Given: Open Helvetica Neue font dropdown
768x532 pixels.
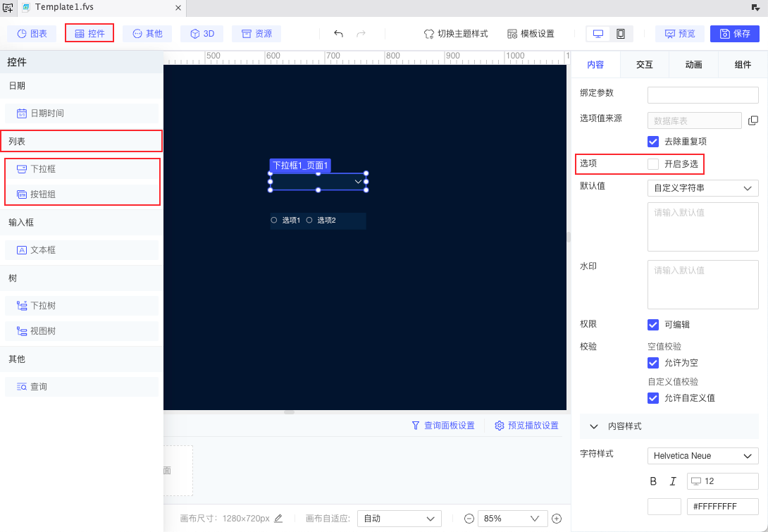Looking at the screenshot, I should click(703, 456).
